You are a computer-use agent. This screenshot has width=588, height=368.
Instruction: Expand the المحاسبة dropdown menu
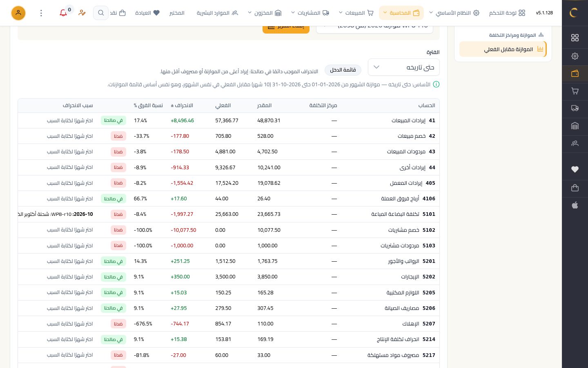(x=401, y=13)
